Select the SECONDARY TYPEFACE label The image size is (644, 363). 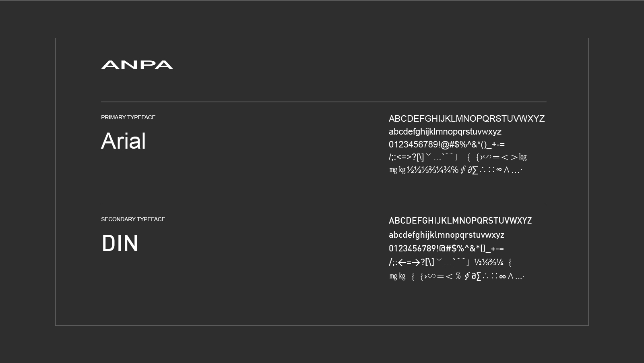point(133,219)
